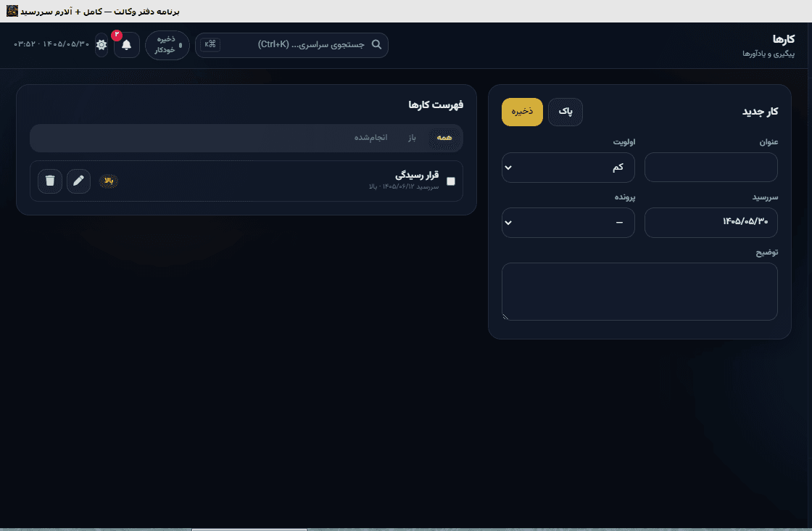Click the توضیح description text area
The width and height of the screenshot is (812, 531).
pyautogui.click(x=639, y=292)
